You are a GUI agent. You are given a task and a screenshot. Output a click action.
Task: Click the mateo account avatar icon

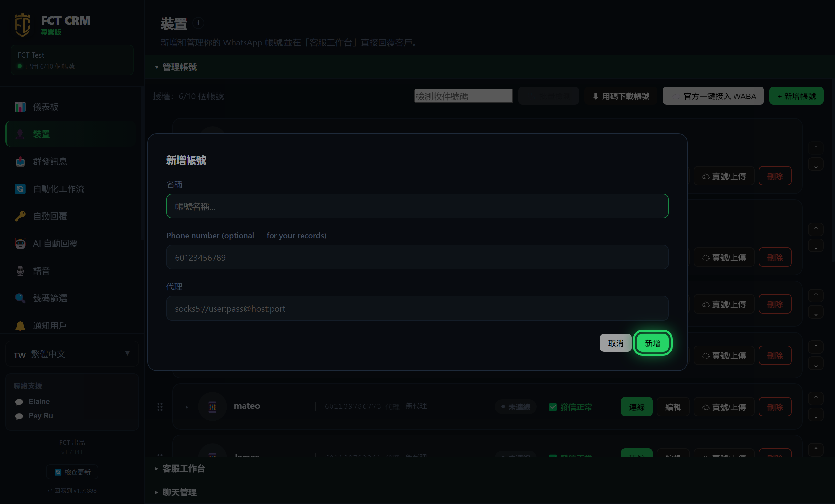[213, 406]
